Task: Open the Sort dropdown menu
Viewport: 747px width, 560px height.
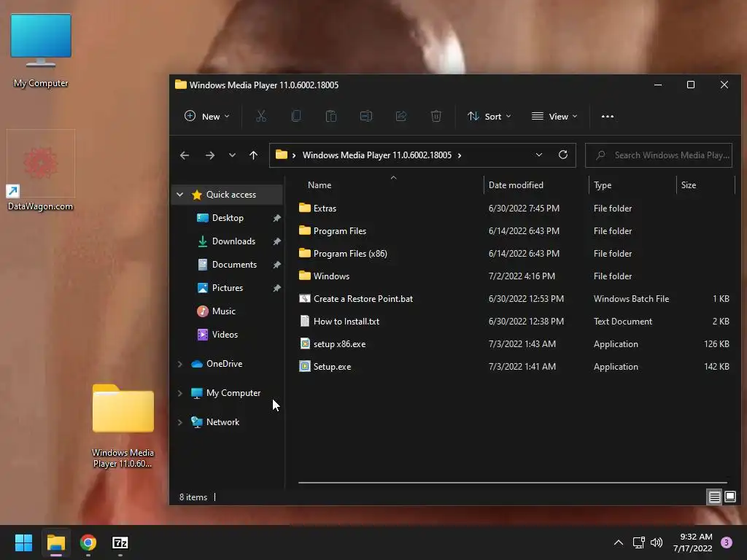Action: pos(489,116)
